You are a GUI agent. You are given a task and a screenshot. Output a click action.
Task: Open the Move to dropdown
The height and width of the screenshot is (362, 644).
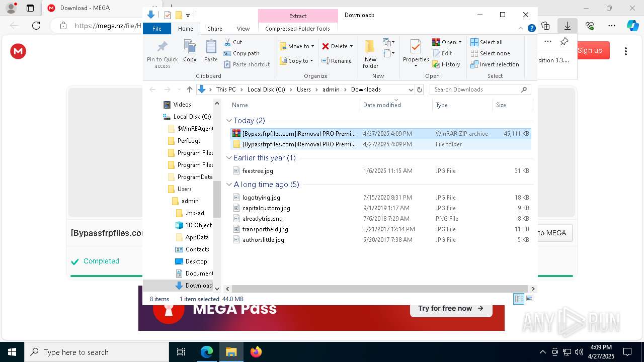coord(297,46)
